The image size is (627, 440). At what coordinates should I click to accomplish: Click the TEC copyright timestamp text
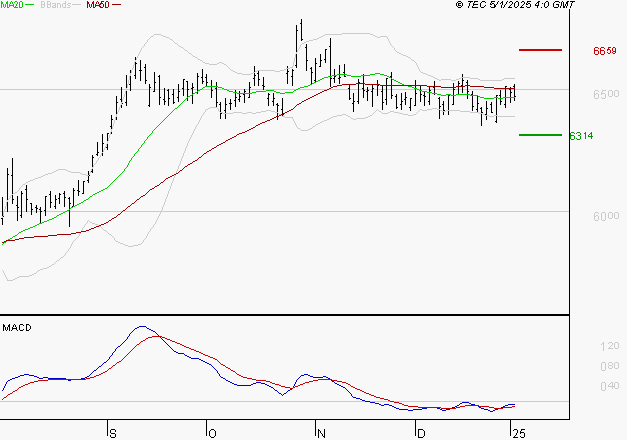click(515, 5)
